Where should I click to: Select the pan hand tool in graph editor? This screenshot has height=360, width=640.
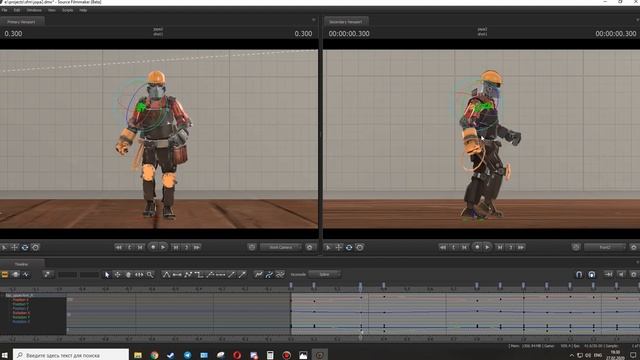[129, 275]
